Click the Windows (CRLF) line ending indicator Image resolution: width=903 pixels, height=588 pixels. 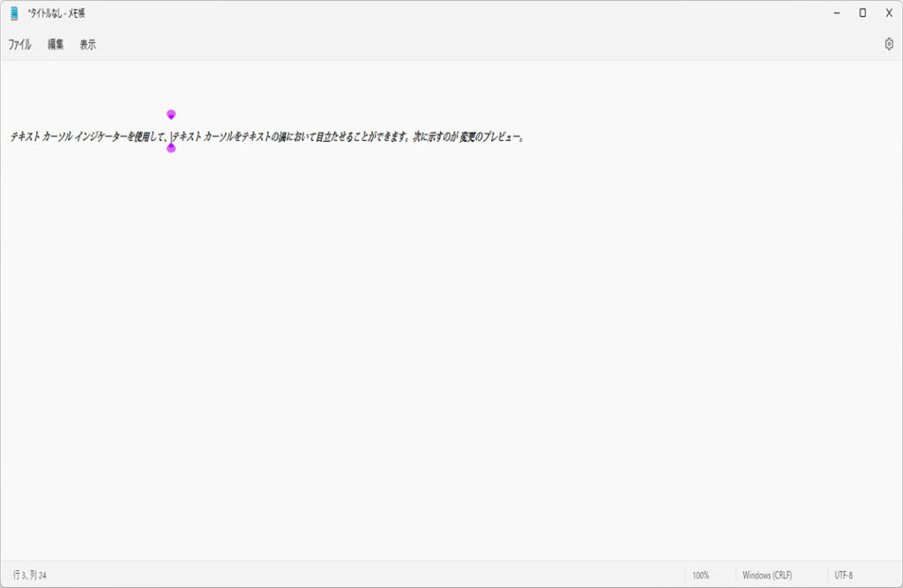[766, 575]
